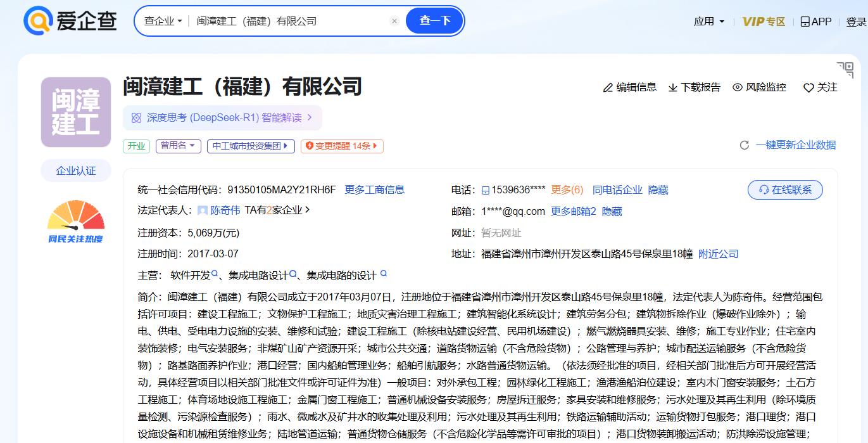The width and height of the screenshot is (868, 443).
Task: Click the 开业 status tag
Action: click(136, 146)
